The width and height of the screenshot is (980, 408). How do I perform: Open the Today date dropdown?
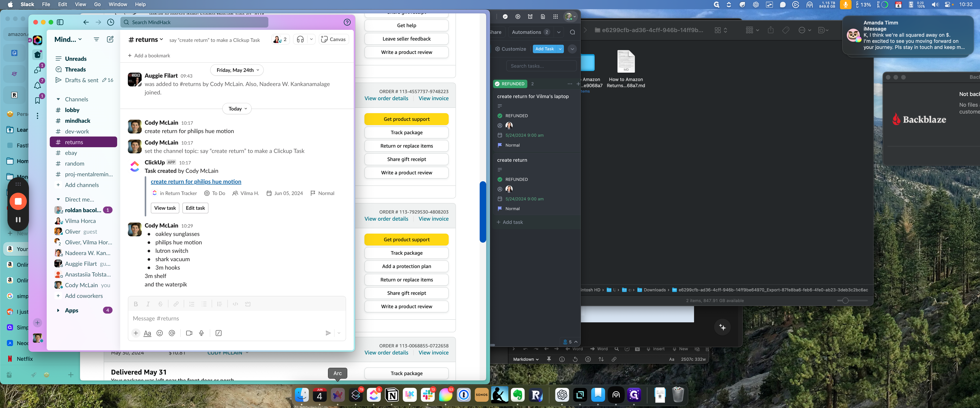click(x=237, y=109)
